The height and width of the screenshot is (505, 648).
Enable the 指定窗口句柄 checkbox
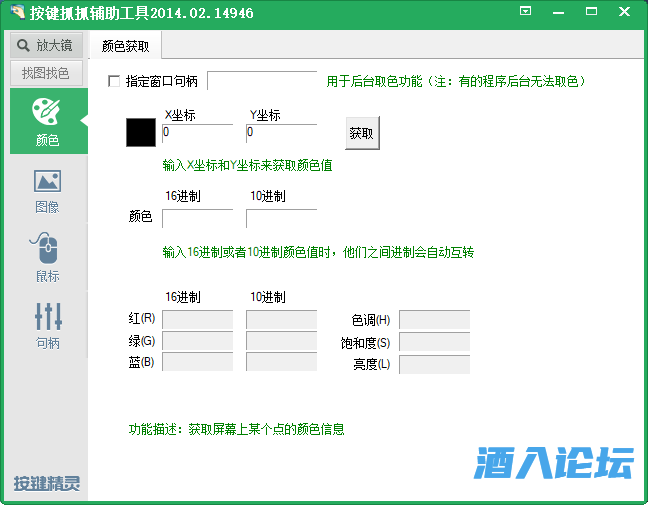[x=113, y=81]
